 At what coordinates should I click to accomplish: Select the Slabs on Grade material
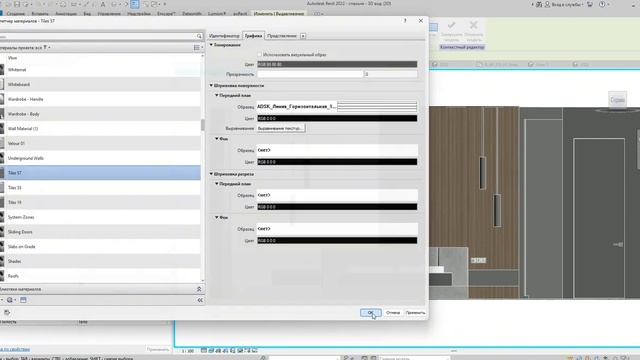[x=100, y=247]
